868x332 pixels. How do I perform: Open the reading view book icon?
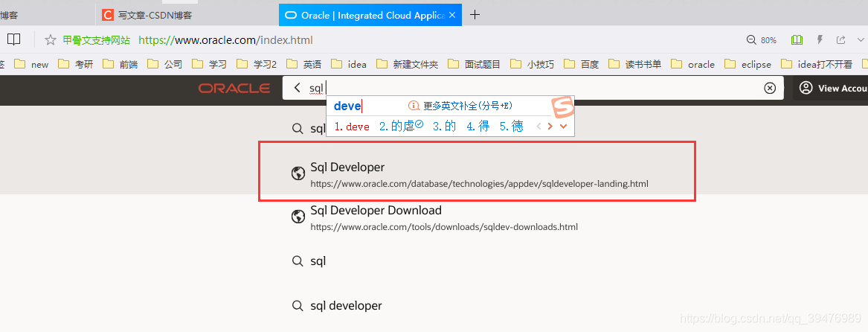coord(14,40)
